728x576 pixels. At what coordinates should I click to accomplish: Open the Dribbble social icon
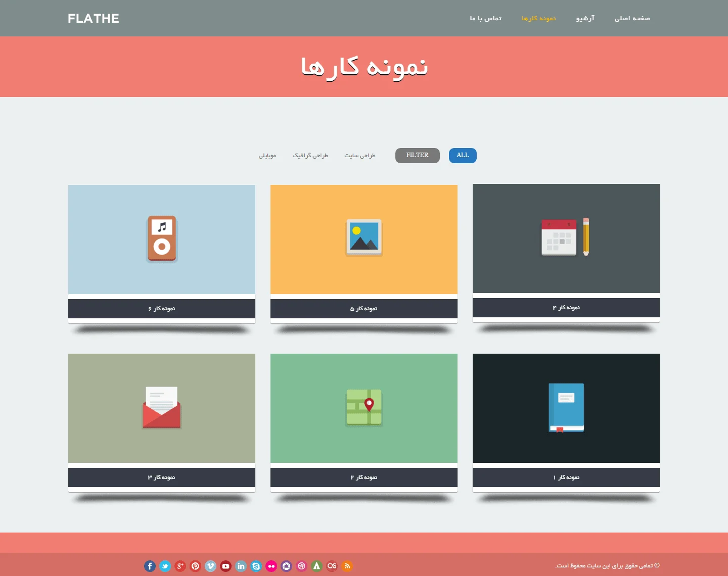click(301, 566)
